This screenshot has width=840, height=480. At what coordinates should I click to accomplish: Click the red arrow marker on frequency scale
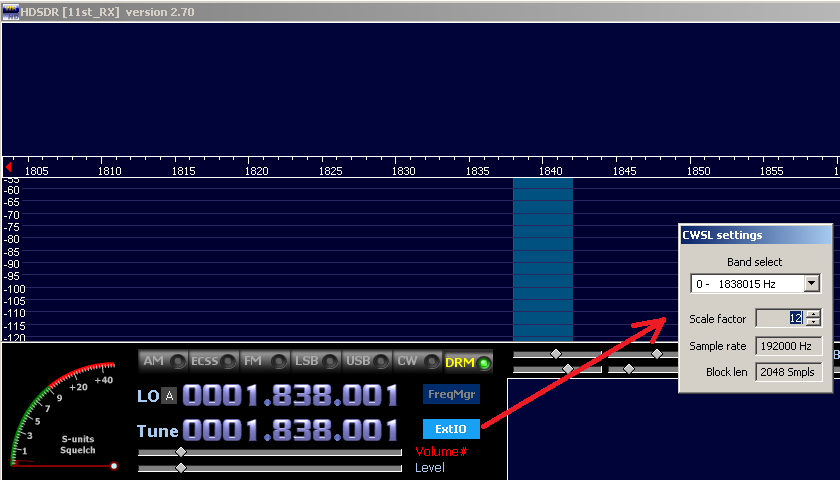click(8, 167)
